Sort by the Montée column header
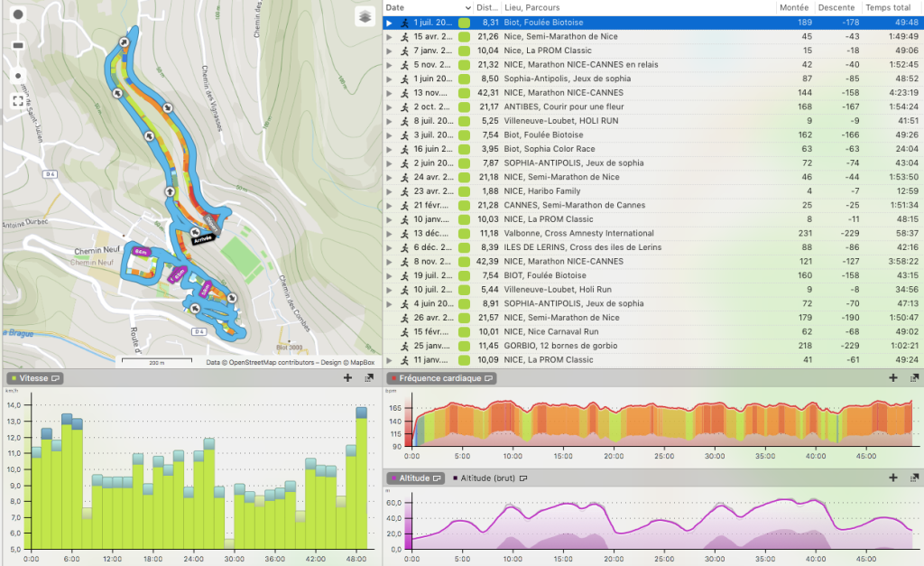Image resolution: width=924 pixels, height=566 pixels. coord(794,7)
